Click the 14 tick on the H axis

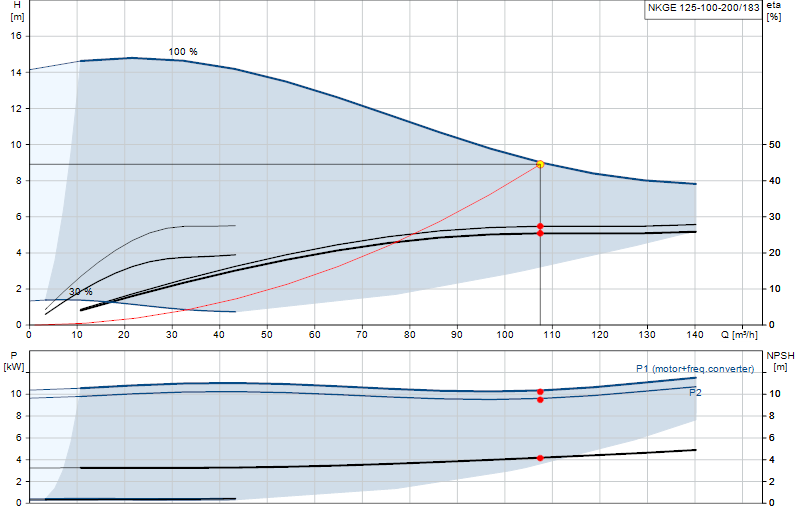pos(16,72)
